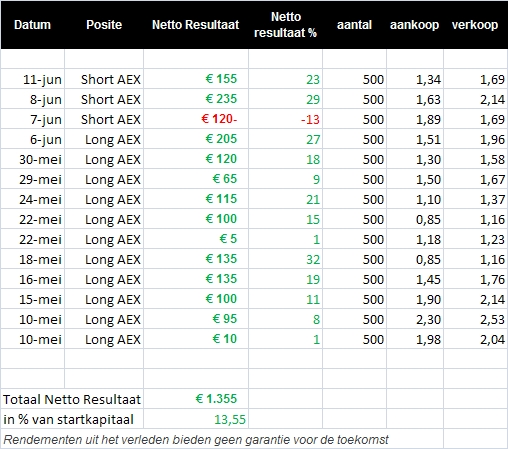Click the Rendementen disclaimer text

tap(196, 440)
